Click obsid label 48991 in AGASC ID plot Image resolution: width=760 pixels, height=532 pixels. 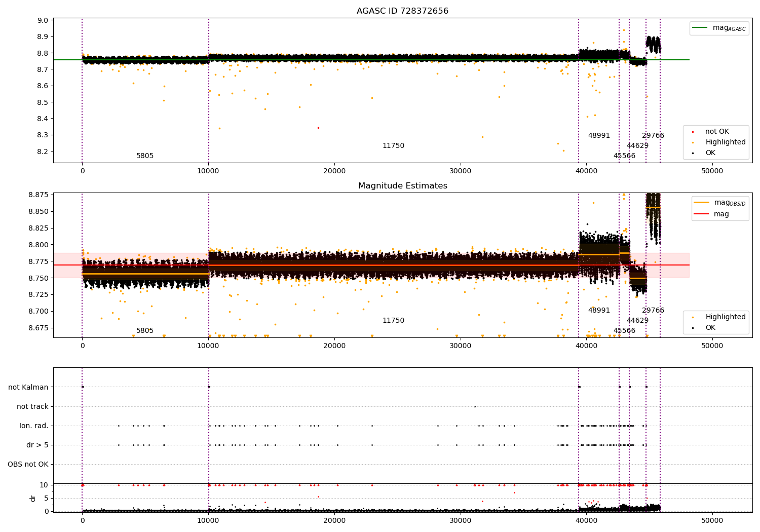599,136
